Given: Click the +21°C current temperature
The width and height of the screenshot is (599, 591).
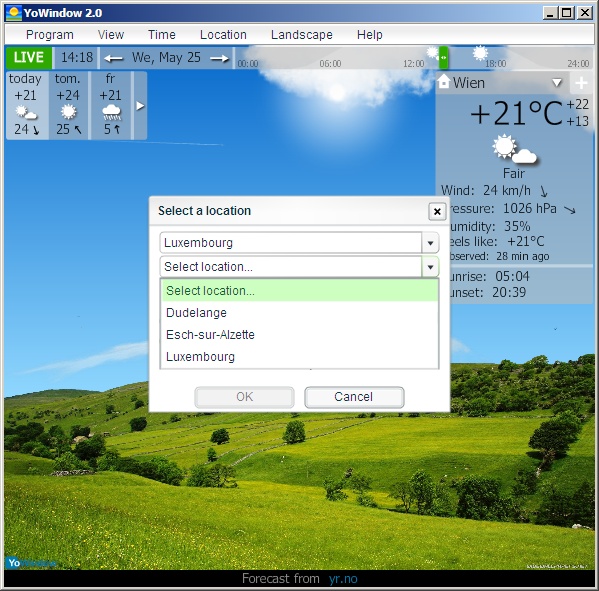Looking at the screenshot, I should coord(516,113).
